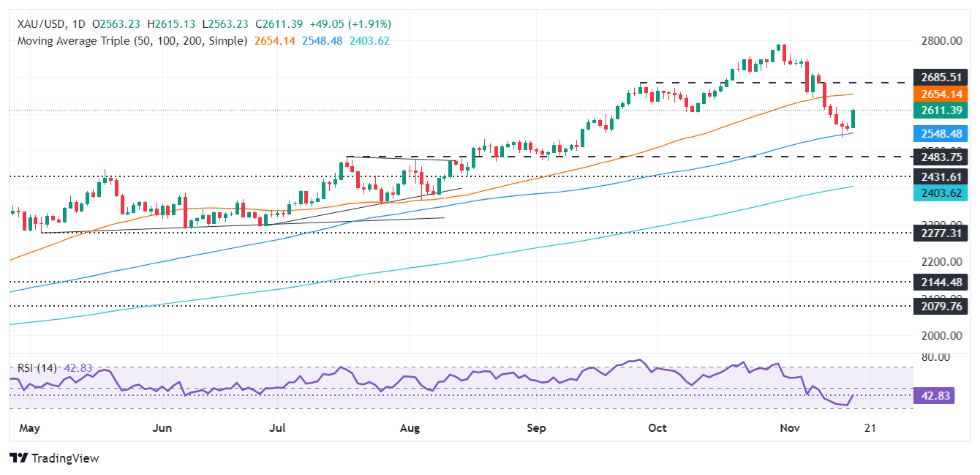Click the TradingView logo

click(x=54, y=458)
